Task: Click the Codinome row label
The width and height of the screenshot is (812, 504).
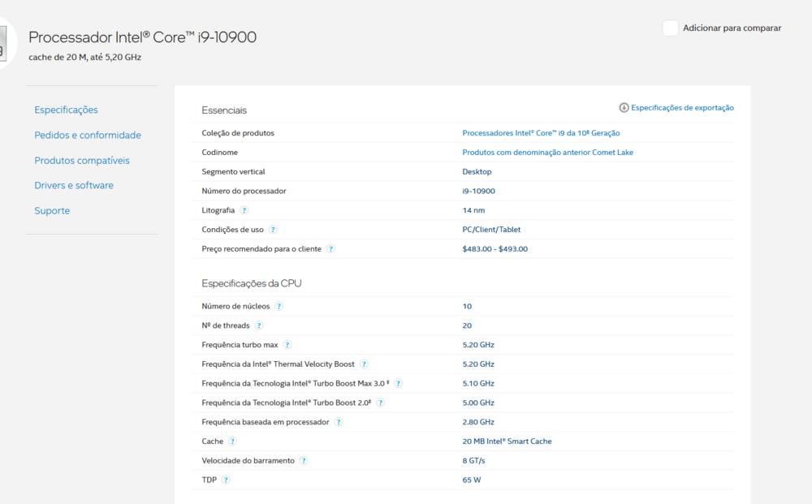Action: tap(219, 152)
